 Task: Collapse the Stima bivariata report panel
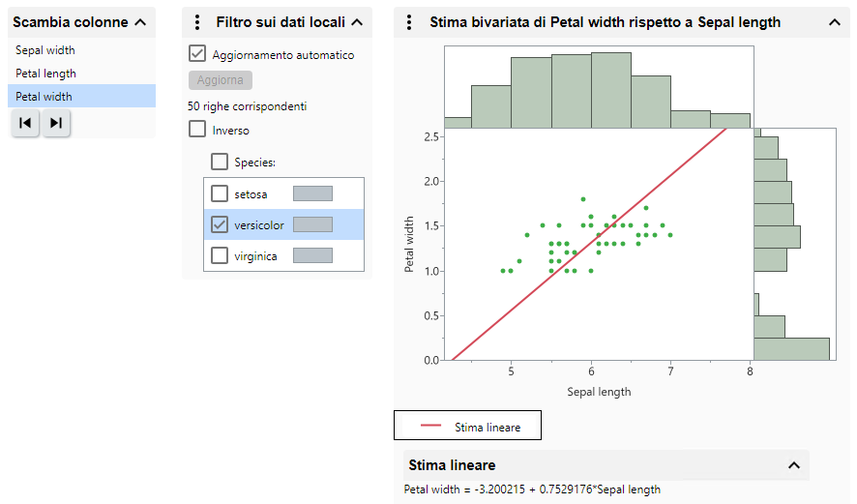coord(835,21)
